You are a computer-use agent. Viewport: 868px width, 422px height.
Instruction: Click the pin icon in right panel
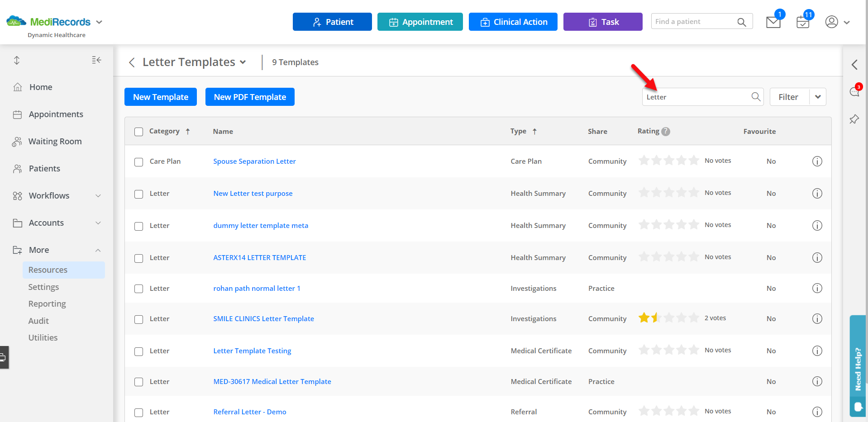pos(854,119)
